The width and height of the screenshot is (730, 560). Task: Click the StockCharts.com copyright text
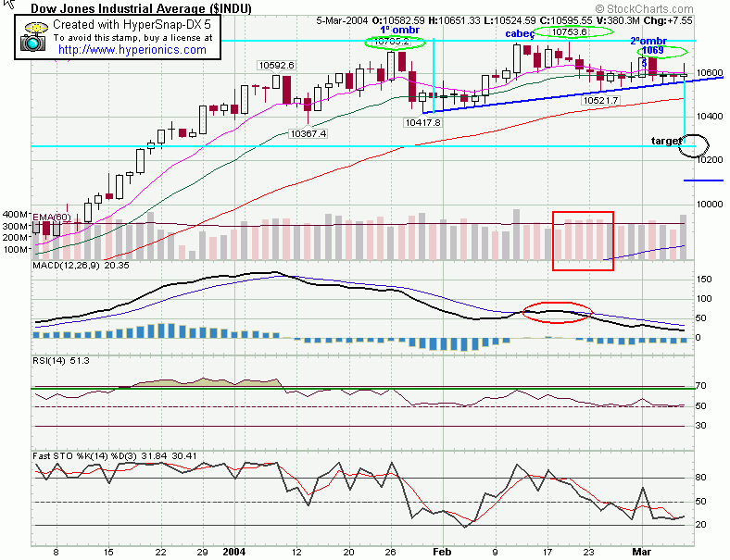pos(645,9)
